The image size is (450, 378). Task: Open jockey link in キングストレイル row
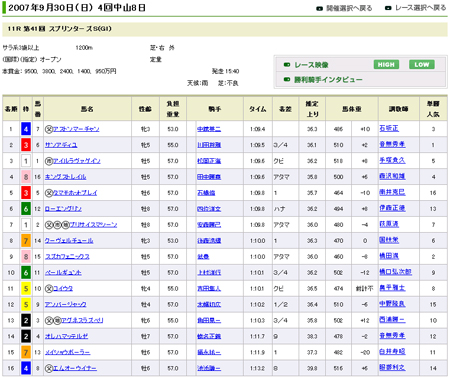point(209,177)
